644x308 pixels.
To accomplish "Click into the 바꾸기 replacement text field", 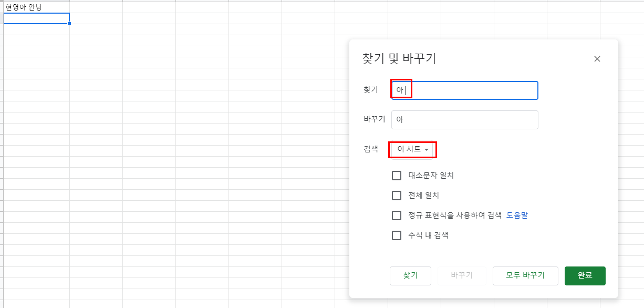I will (x=465, y=120).
